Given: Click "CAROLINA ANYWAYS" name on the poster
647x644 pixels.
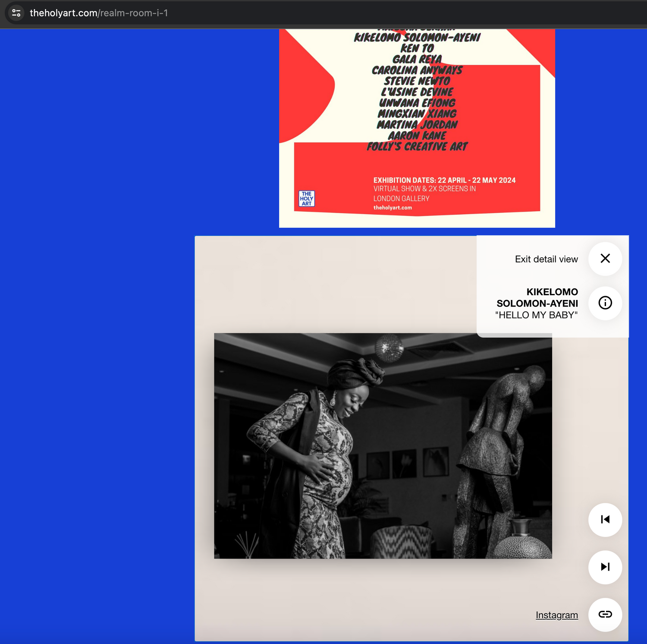Looking at the screenshot, I should (417, 70).
